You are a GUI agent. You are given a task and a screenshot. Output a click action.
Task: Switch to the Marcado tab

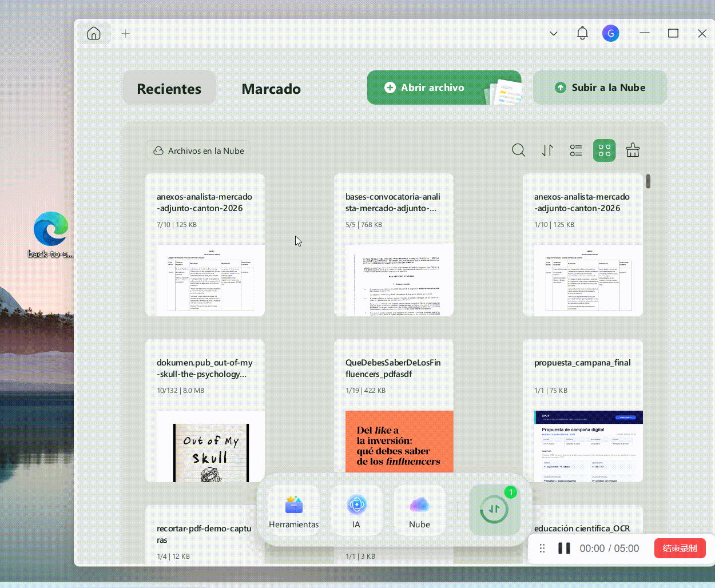[x=271, y=89]
